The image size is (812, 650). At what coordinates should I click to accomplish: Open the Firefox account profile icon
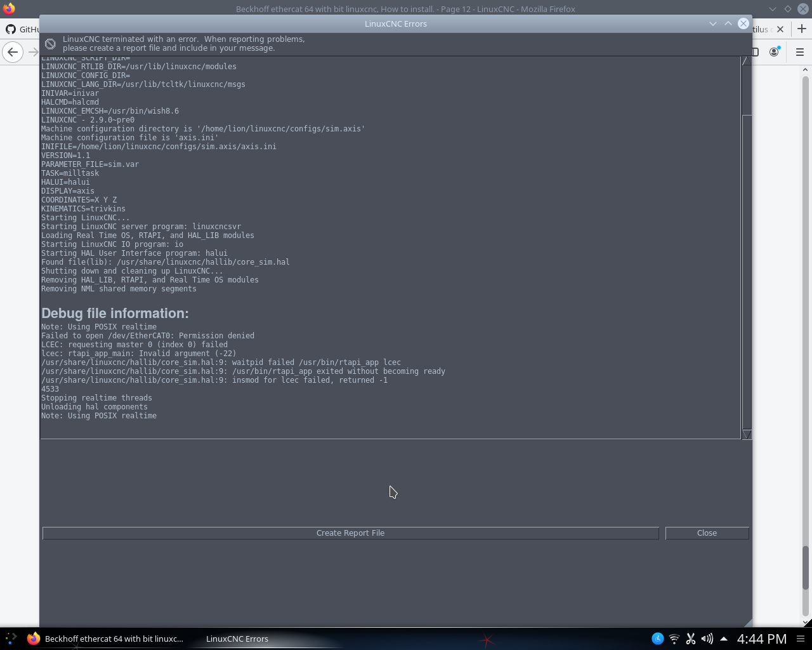tap(774, 52)
